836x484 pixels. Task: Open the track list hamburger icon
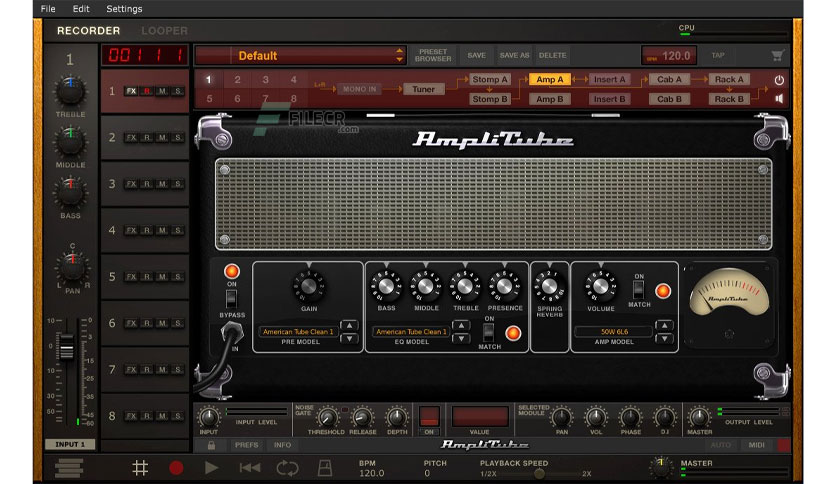click(69, 468)
